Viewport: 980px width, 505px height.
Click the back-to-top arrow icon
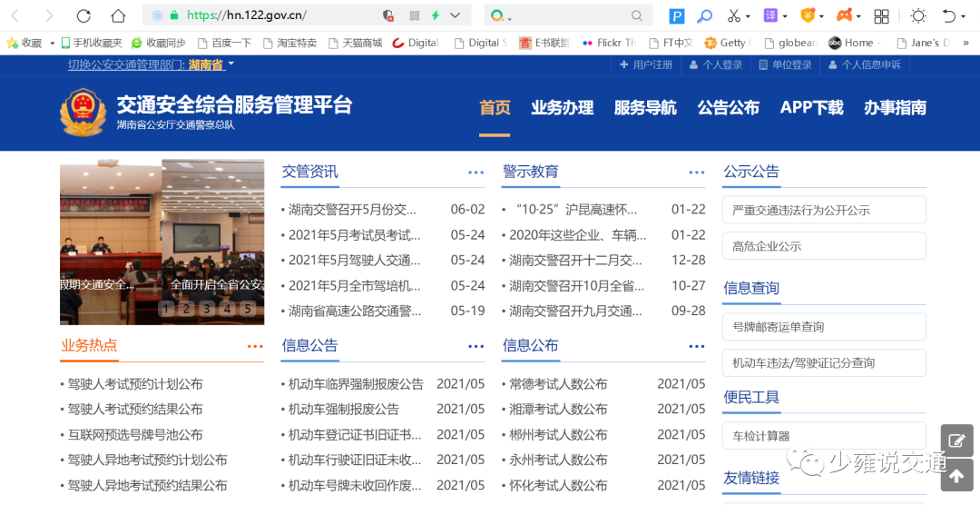pos(957,475)
